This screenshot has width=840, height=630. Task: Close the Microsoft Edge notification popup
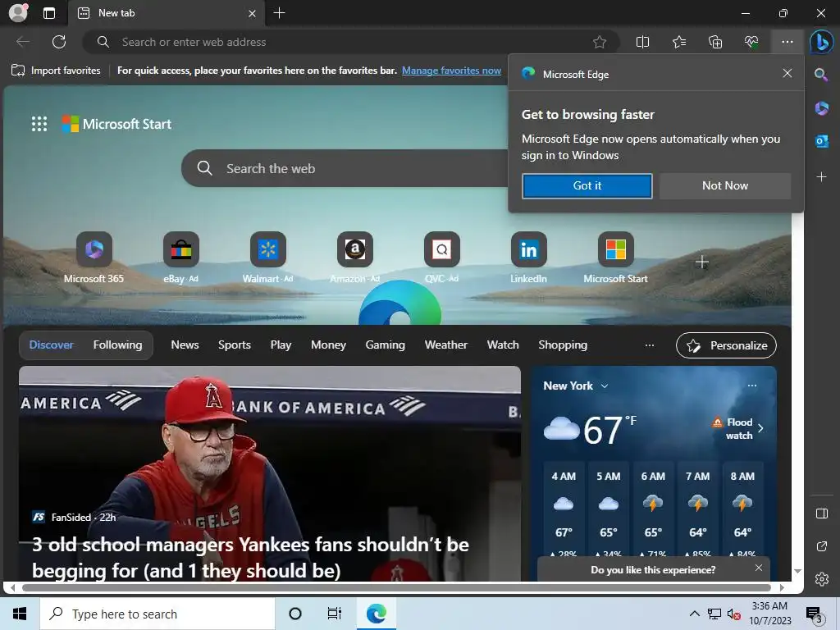point(787,73)
